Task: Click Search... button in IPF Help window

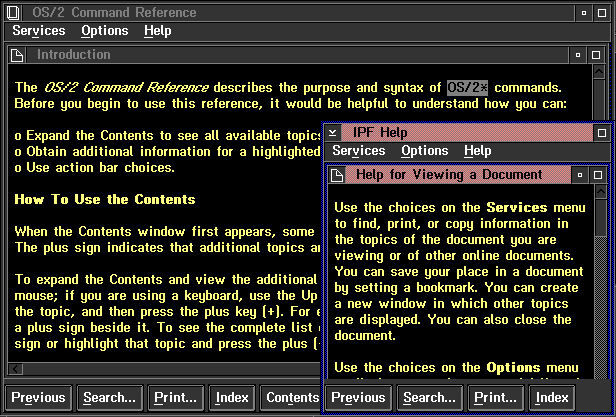Action: (430, 398)
